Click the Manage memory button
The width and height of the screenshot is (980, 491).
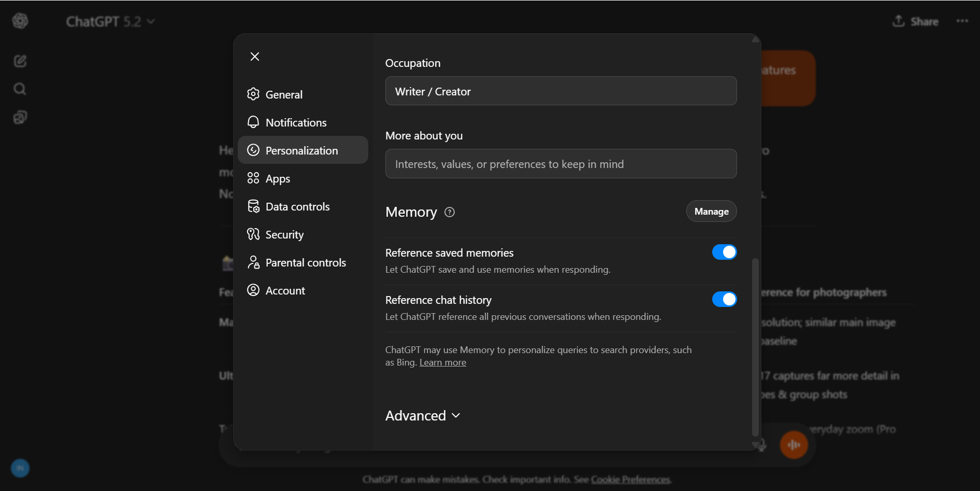click(711, 212)
